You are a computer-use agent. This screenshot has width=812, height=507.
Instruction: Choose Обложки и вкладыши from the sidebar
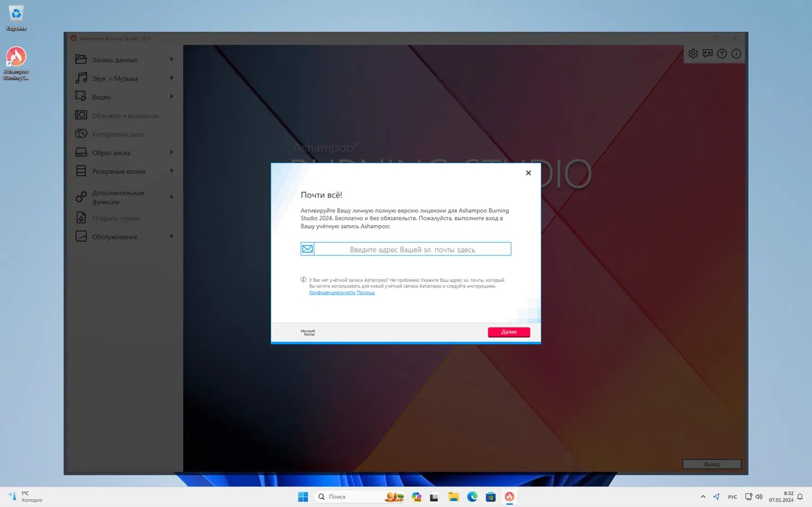coord(125,115)
